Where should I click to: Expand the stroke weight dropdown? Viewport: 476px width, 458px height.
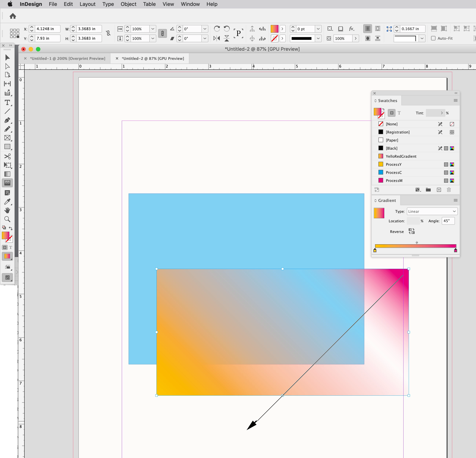tap(318, 29)
